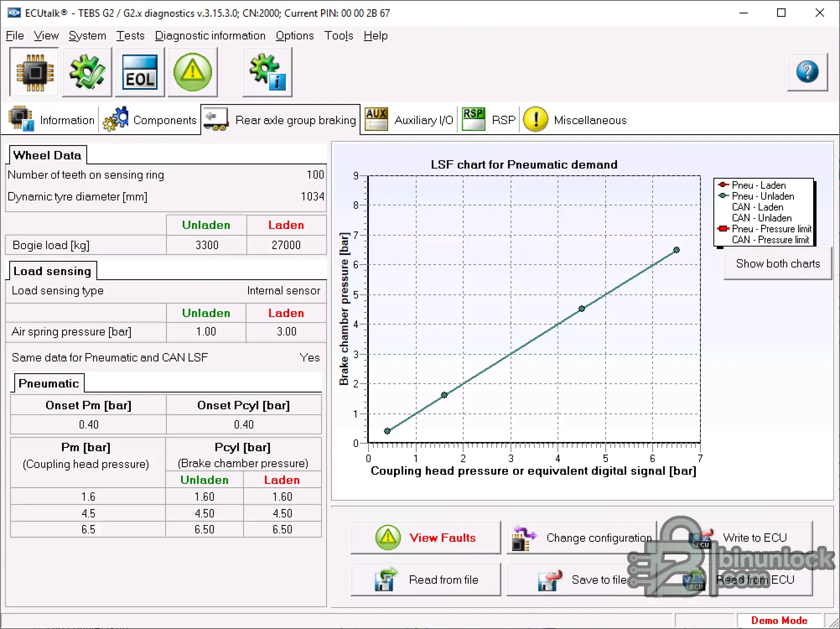Click the green RSP icon
840x629 pixels.
tap(473, 119)
